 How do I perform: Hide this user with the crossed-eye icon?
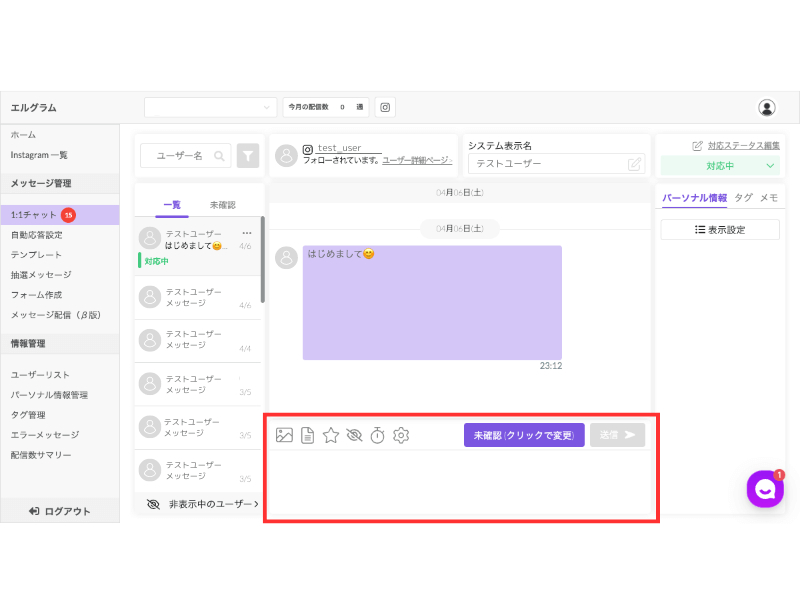click(354, 435)
